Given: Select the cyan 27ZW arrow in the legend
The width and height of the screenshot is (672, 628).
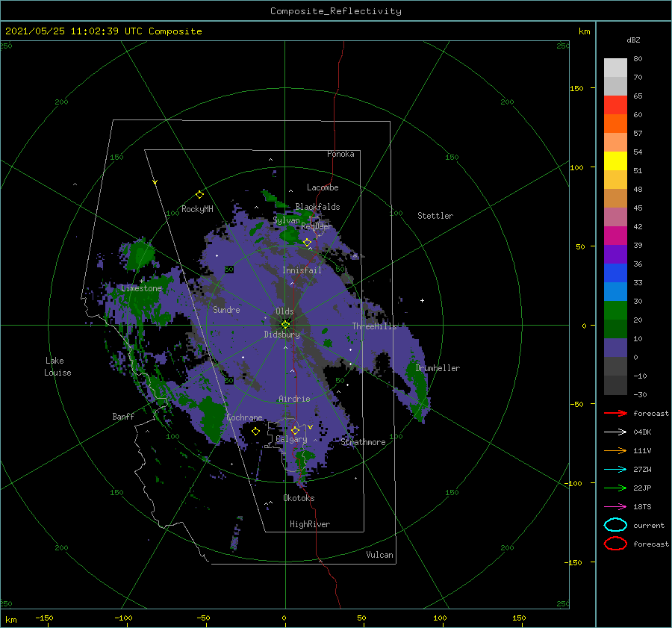Looking at the screenshot, I should pyautogui.click(x=615, y=470).
